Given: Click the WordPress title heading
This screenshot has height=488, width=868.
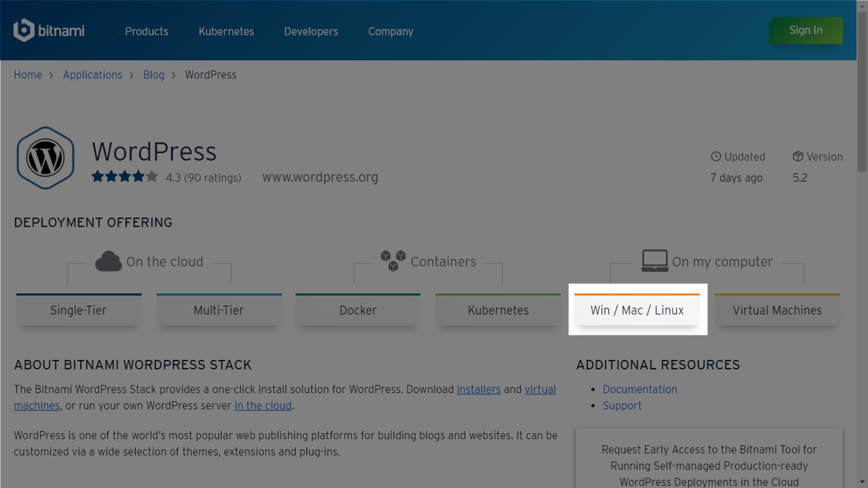Looking at the screenshot, I should [x=154, y=151].
